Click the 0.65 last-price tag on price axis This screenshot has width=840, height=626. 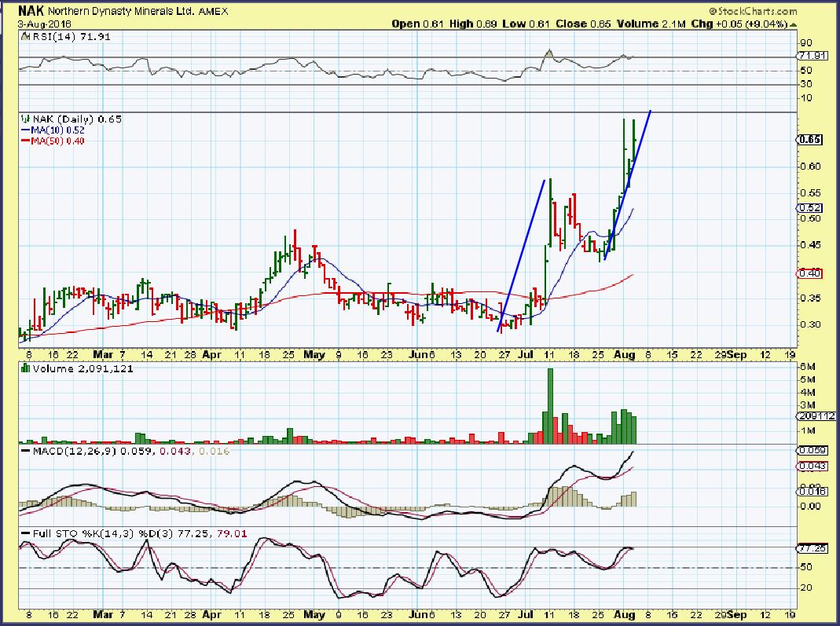(809, 140)
